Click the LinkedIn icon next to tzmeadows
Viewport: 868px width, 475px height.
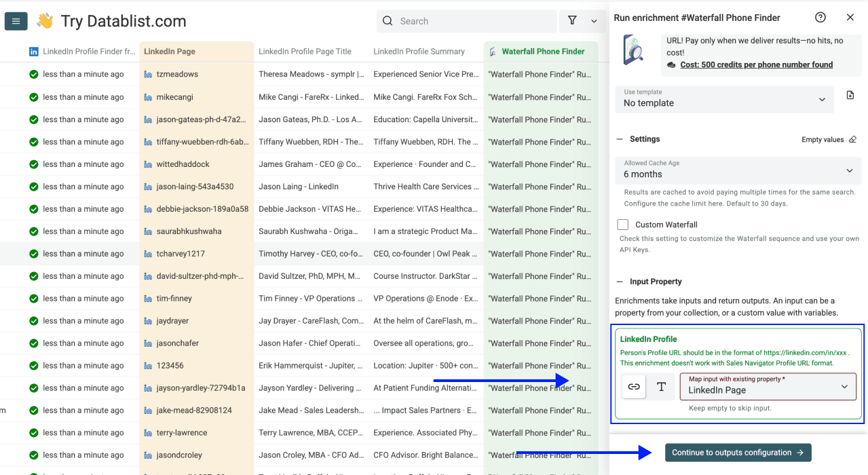149,74
